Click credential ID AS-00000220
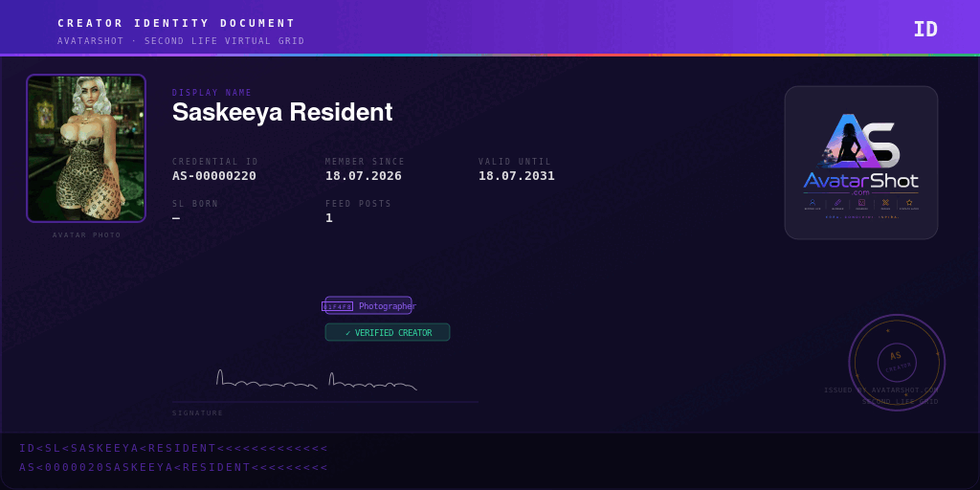This screenshot has width=980, height=490. point(214,176)
